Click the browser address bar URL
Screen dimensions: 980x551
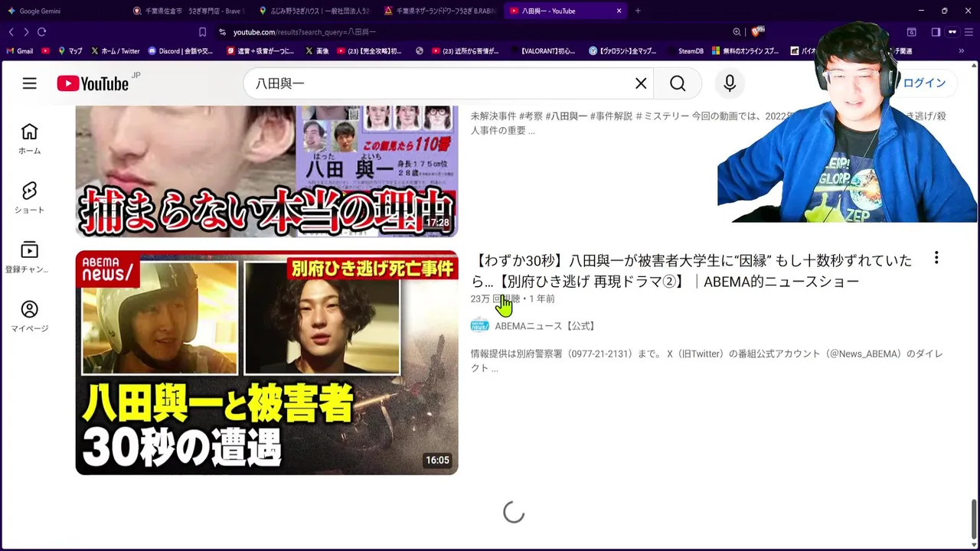[304, 32]
